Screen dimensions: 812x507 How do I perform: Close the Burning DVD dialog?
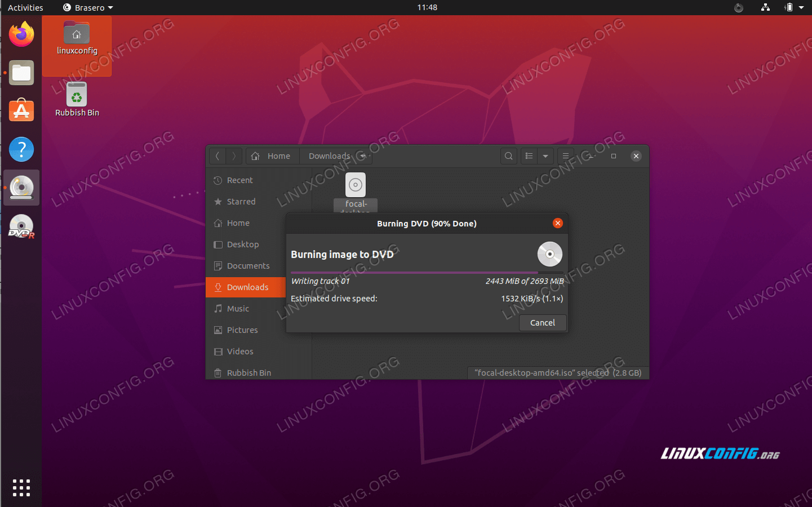point(558,223)
